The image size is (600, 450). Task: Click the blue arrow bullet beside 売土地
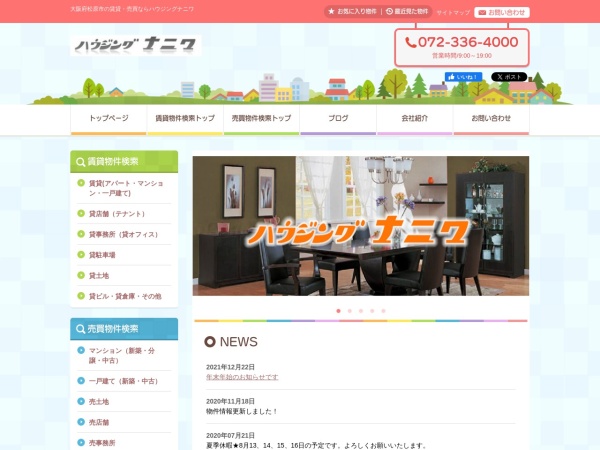(x=81, y=401)
